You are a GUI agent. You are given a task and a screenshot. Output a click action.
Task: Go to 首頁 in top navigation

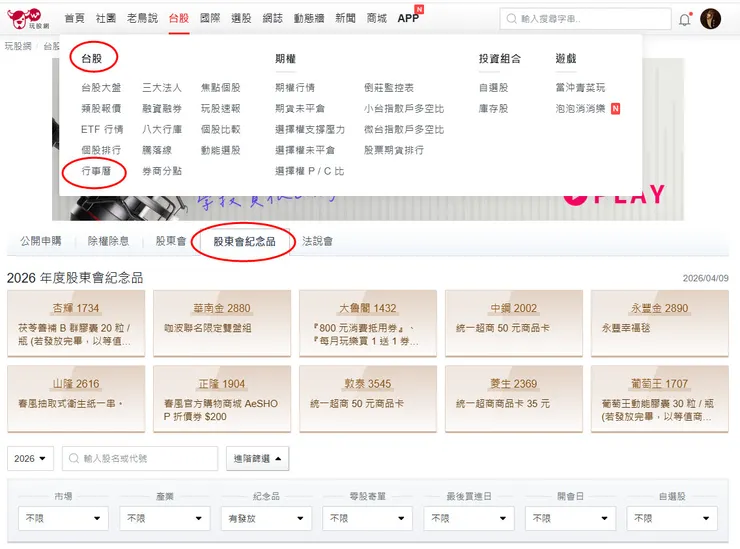coord(75,18)
